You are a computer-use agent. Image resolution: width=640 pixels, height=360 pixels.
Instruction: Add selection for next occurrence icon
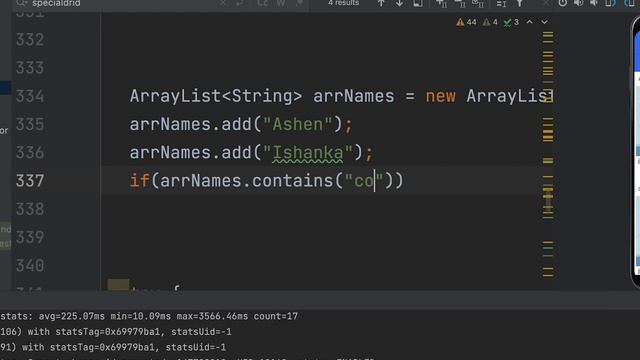pos(441,3)
